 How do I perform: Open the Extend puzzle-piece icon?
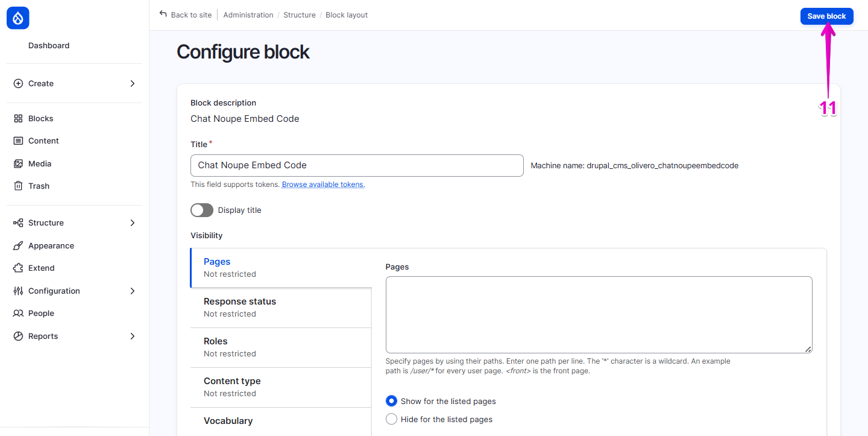click(18, 268)
